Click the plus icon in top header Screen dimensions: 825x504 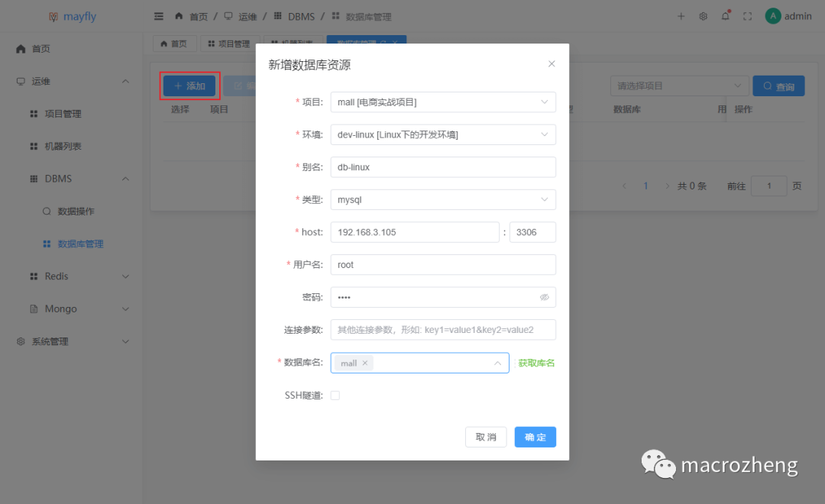[681, 16]
